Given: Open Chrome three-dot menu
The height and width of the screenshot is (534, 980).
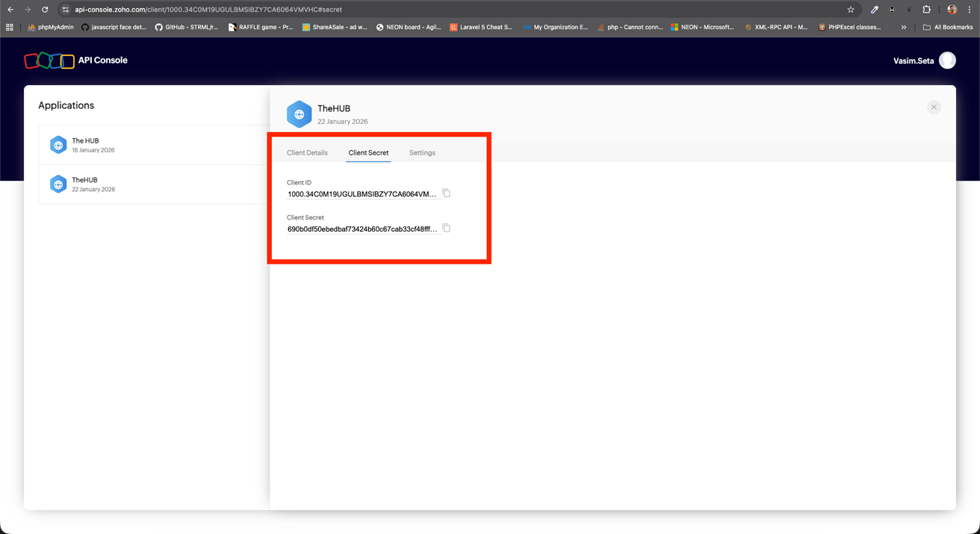Looking at the screenshot, I should [x=970, y=10].
